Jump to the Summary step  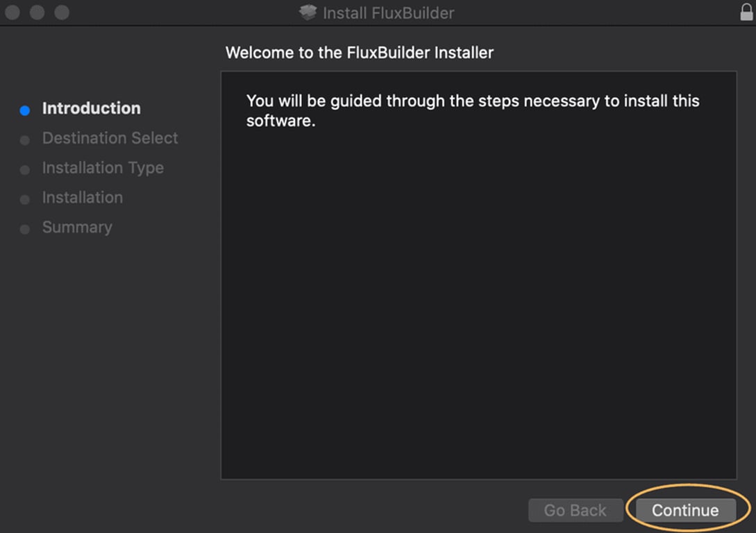pyautogui.click(x=76, y=228)
